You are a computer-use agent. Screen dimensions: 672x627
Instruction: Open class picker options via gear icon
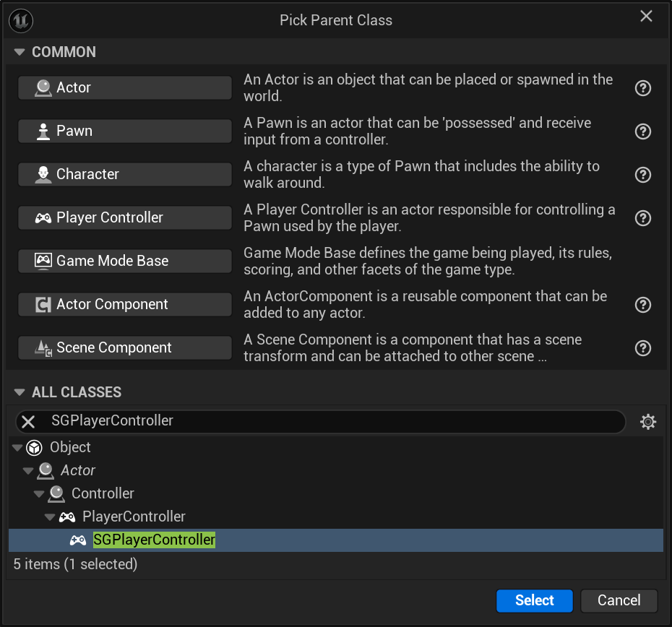(648, 421)
